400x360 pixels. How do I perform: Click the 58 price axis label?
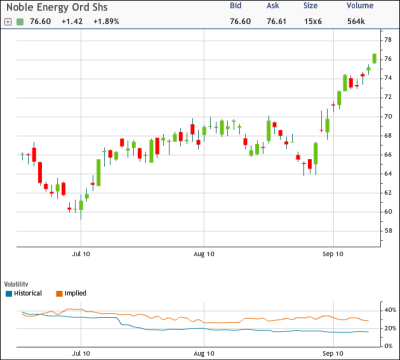pos(388,231)
